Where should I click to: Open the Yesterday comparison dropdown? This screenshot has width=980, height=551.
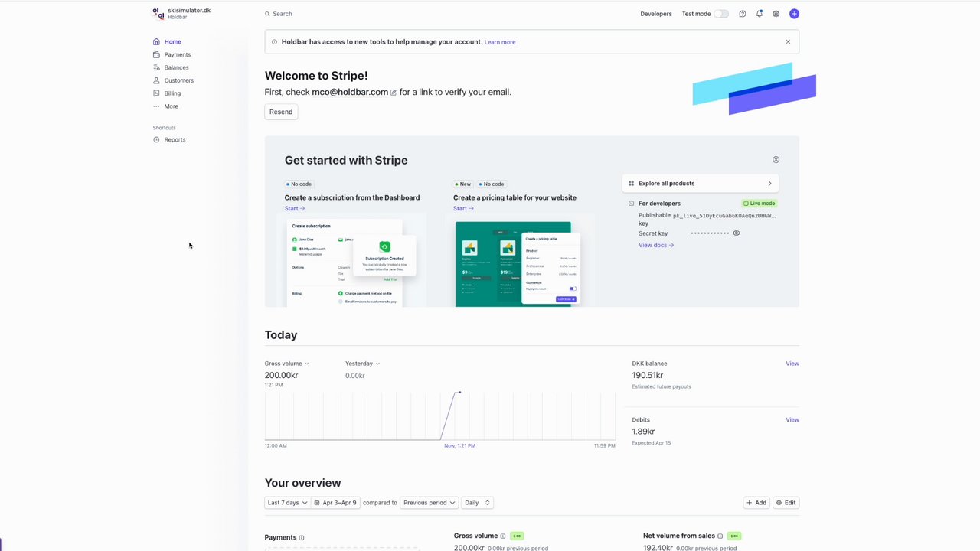(362, 364)
